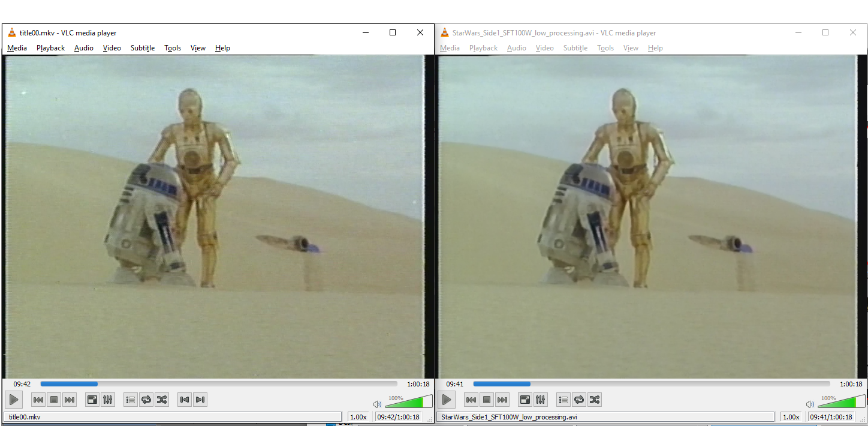Screen dimensions: 868x426
Task: Stop playback in StarWars_Side1 window
Action: click(487, 400)
